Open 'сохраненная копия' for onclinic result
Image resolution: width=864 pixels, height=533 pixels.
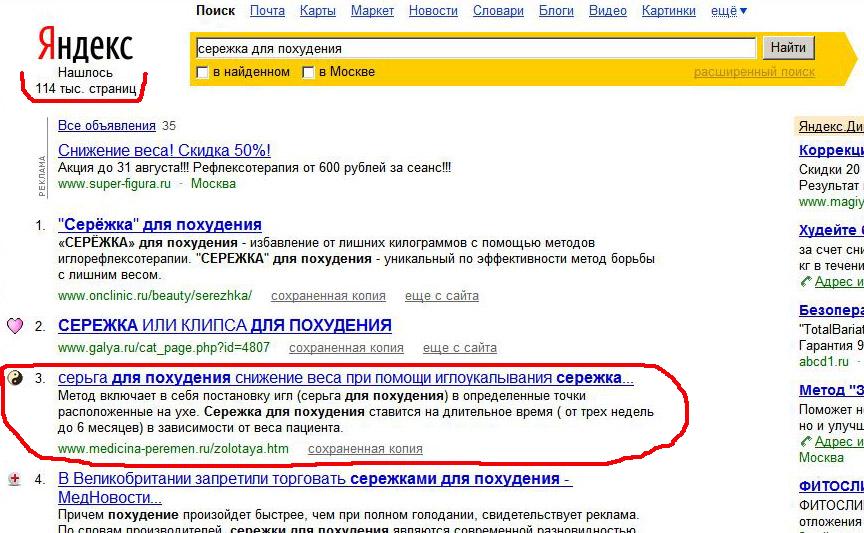coord(328,296)
